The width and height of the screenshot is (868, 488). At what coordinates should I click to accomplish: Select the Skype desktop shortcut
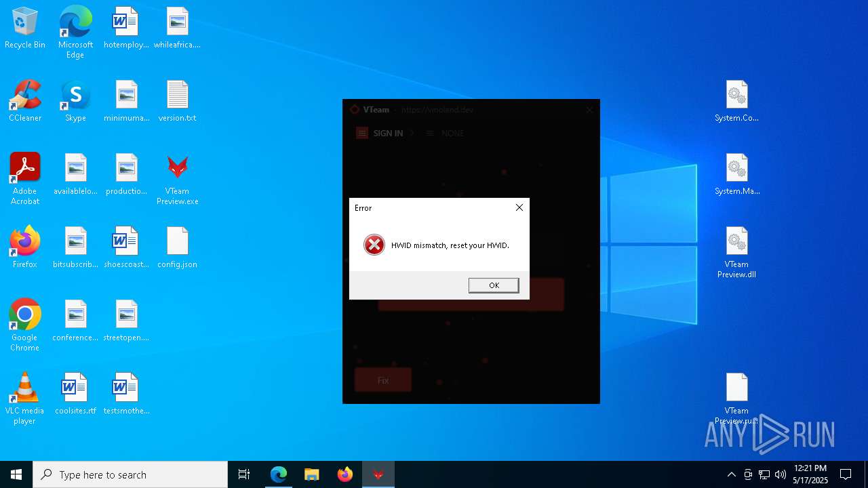click(x=75, y=101)
